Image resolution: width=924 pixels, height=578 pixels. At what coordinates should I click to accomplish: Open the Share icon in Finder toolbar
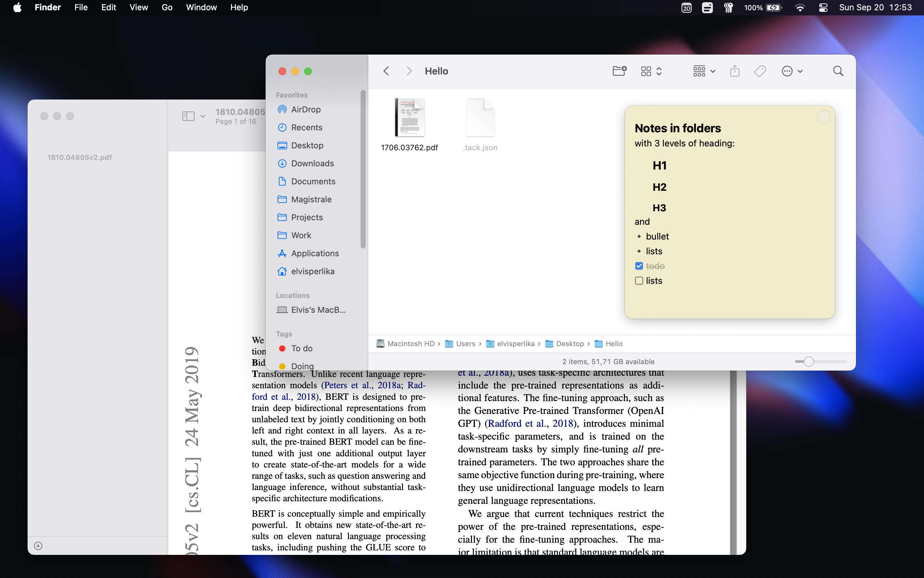735,71
